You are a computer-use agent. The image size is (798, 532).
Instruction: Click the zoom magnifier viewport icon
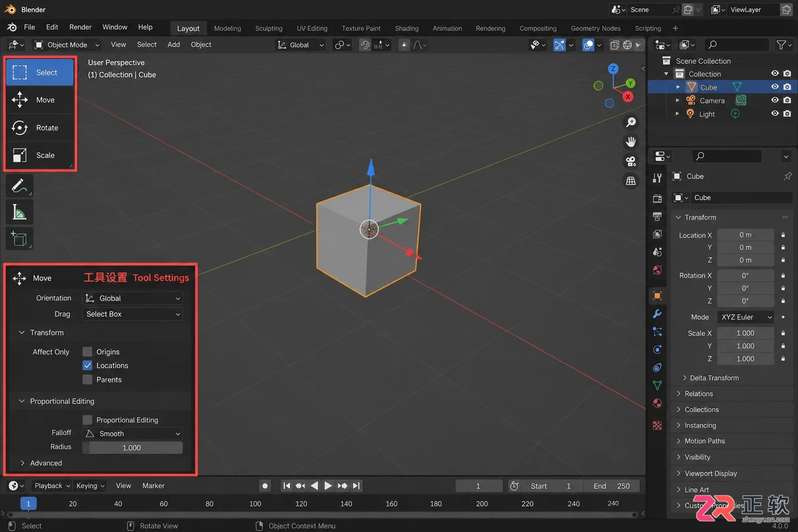coord(631,122)
